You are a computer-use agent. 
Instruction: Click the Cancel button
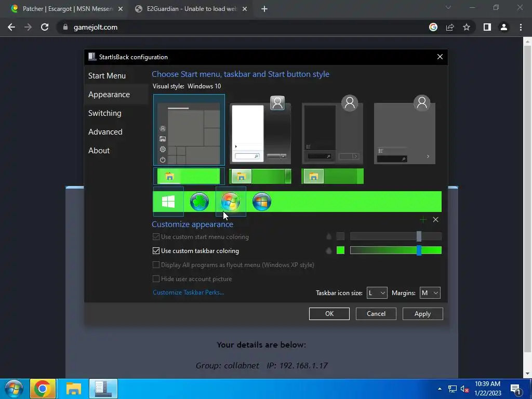tap(376, 314)
